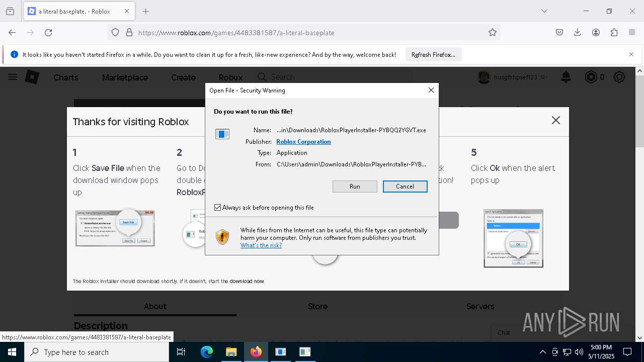Image resolution: width=644 pixels, height=362 pixels.
Task: Open the Firefox Downloads panel
Action: point(578,33)
